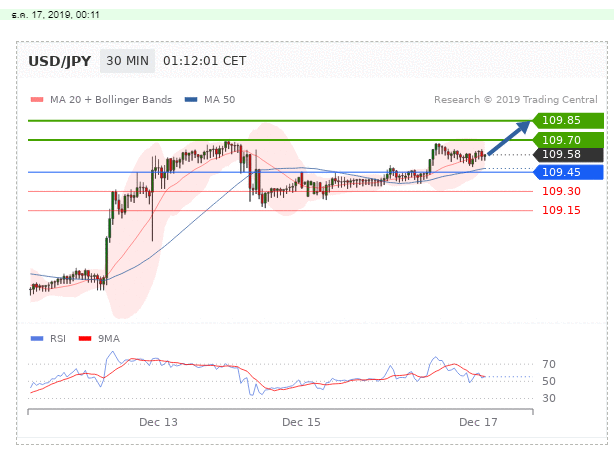Screen dimensions: 614x455
Task: Select the 109.85 resistance price tag
Action: 568,120
